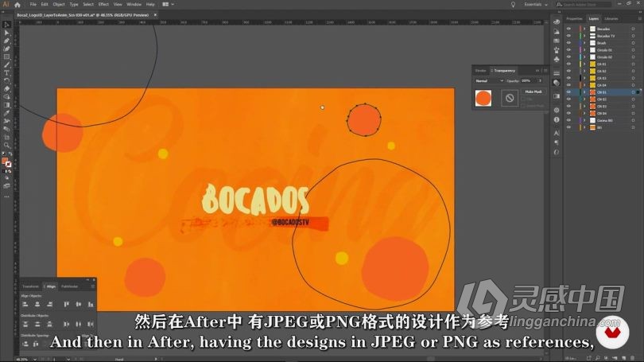Open the Transparency panel dock icon

[557, 83]
